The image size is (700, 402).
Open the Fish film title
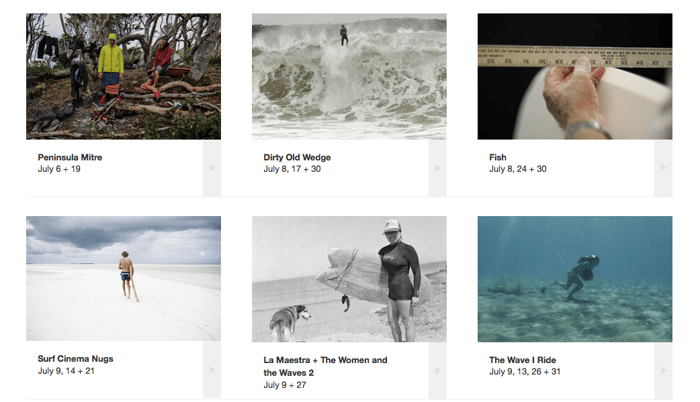coord(498,157)
